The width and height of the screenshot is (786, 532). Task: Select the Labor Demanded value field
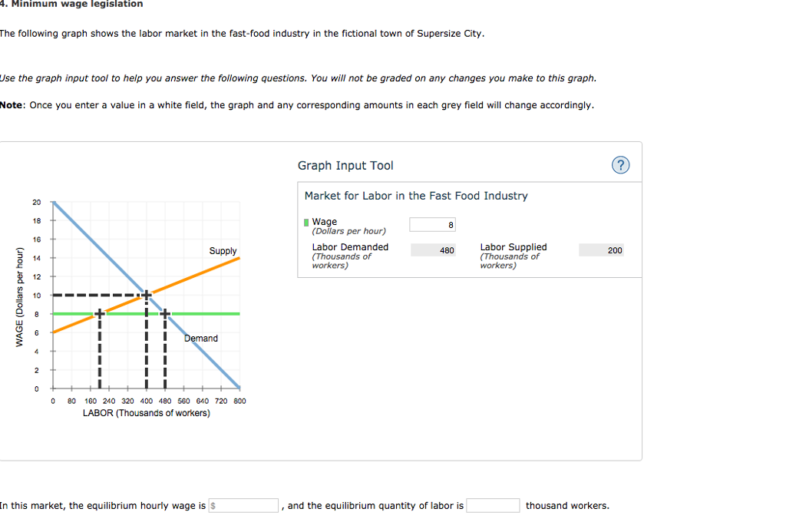tap(433, 249)
